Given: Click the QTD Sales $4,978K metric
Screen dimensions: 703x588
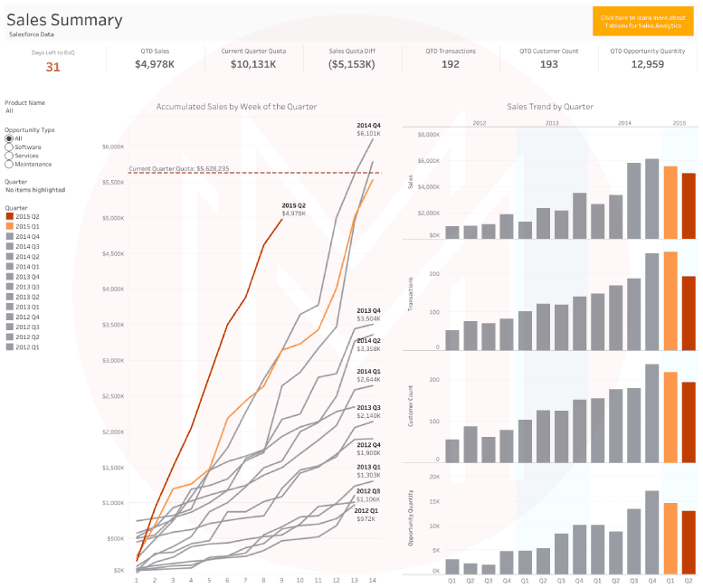Looking at the screenshot, I should pos(156,64).
